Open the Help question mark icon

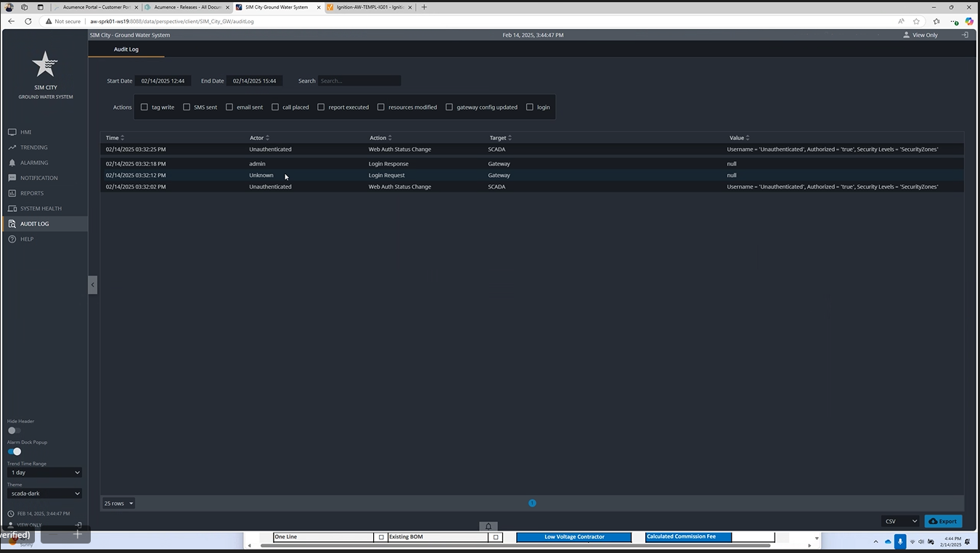click(12, 239)
